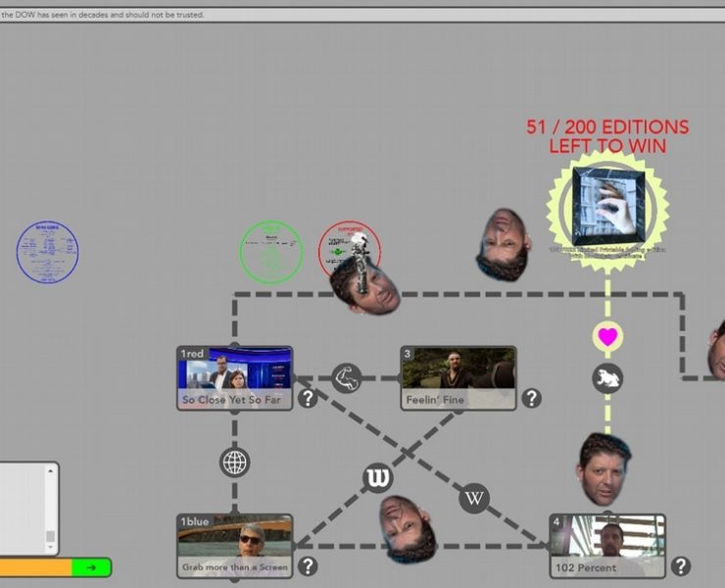This screenshot has height=588, width=725.
Task: Click the limited edition prize badge
Action: [x=607, y=206]
